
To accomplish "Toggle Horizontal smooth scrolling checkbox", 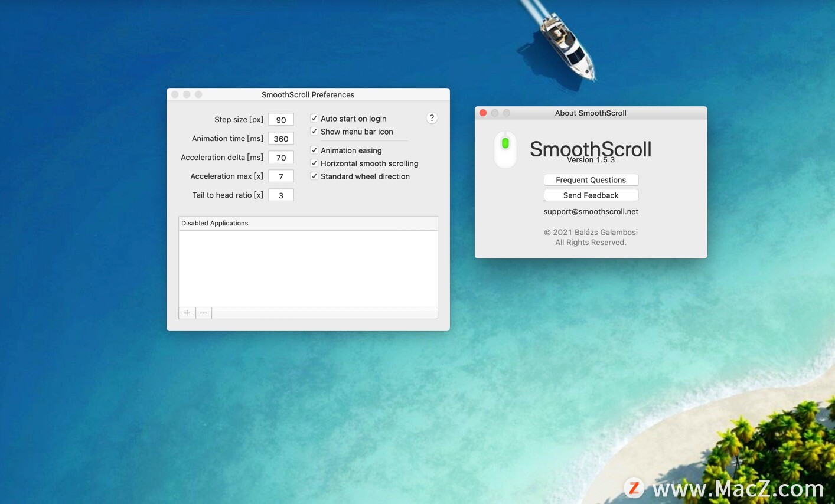I will [x=314, y=163].
